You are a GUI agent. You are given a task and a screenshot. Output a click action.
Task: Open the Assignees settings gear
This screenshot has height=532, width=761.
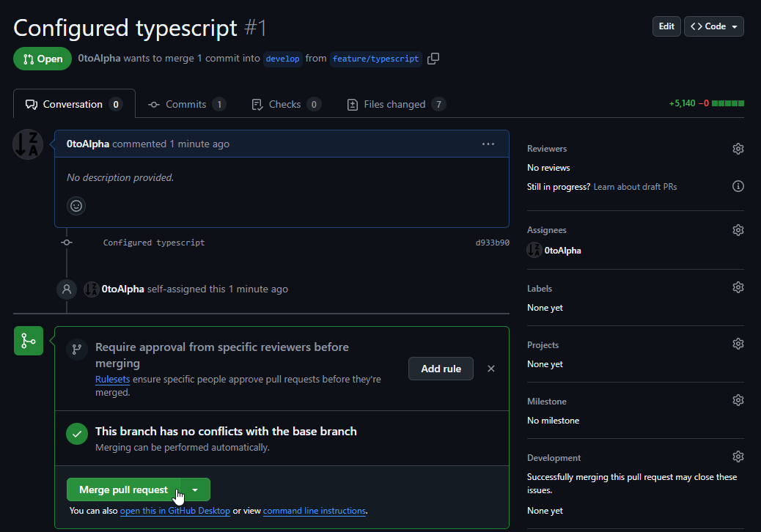pos(738,229)
